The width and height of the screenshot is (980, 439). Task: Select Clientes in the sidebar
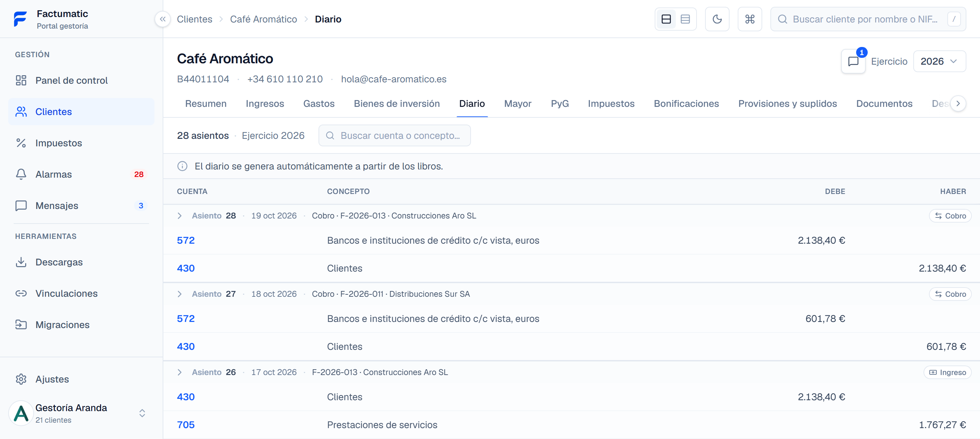point(81,112)
